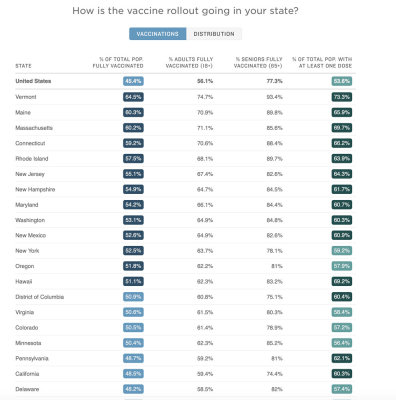Click the Delaware state name
The width and height of the screenshot is (396, 400).
(x=27, y=389)
